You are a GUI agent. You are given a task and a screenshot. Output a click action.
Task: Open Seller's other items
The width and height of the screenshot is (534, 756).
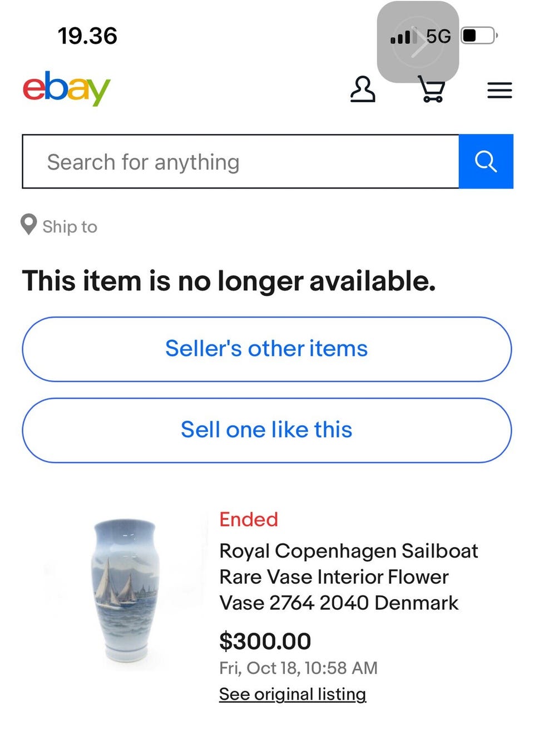(x=266, y=349)
